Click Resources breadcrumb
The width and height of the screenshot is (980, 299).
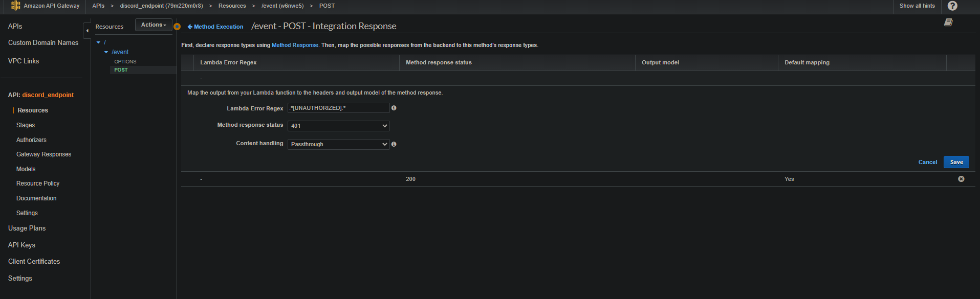(x=232, y=6)
